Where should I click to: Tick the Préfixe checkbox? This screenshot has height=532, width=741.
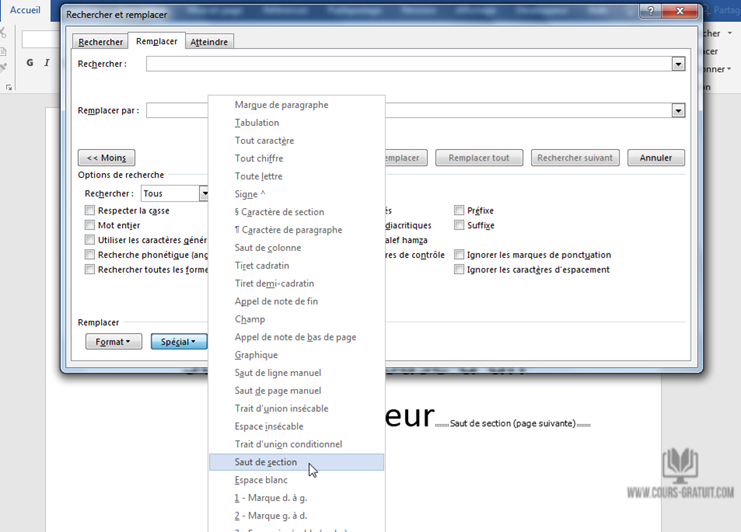[459, 211]
